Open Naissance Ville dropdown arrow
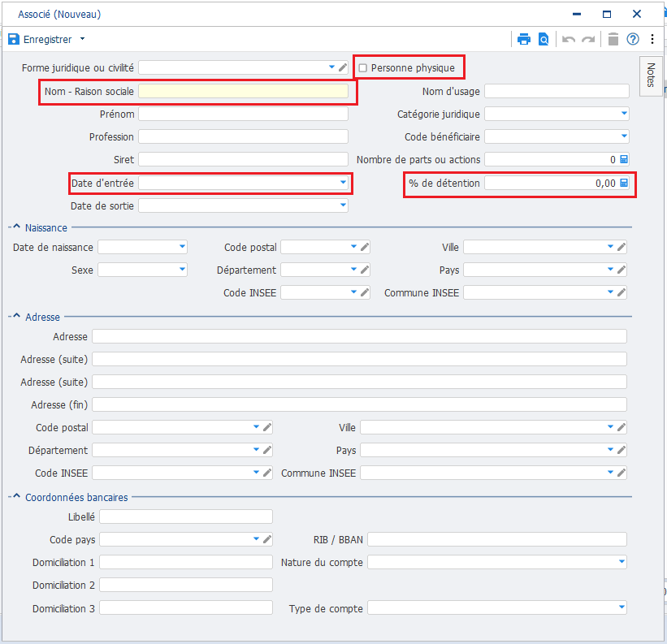667x644 pixels. tap(610, 247)
